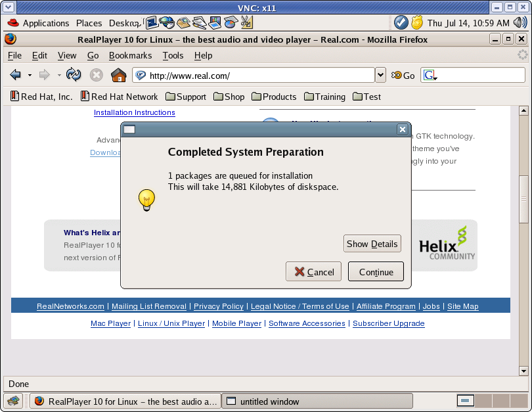Viewport: 532px width, 412px height.
Task: Click the Red Hat Network bookmark
Action: point(119,97)
